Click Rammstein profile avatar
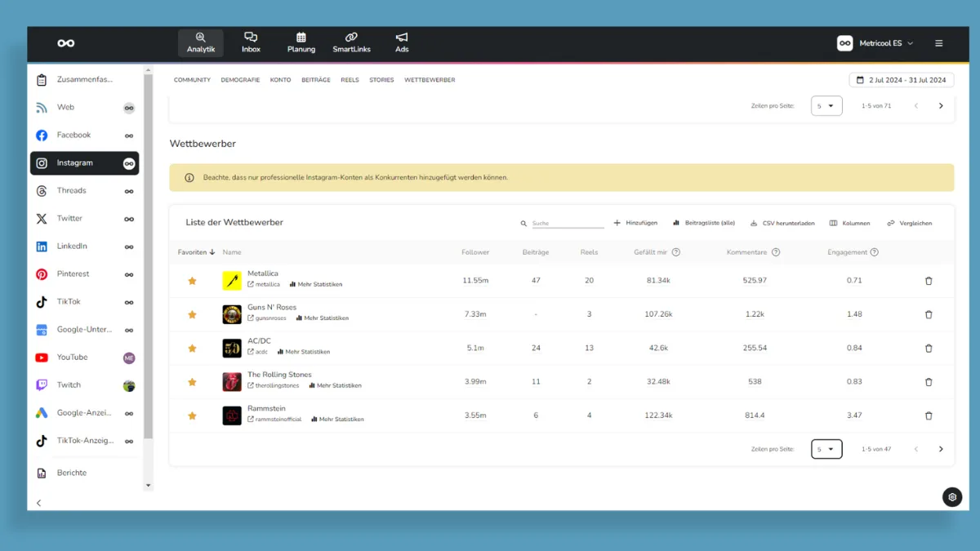 click(232, 415)
